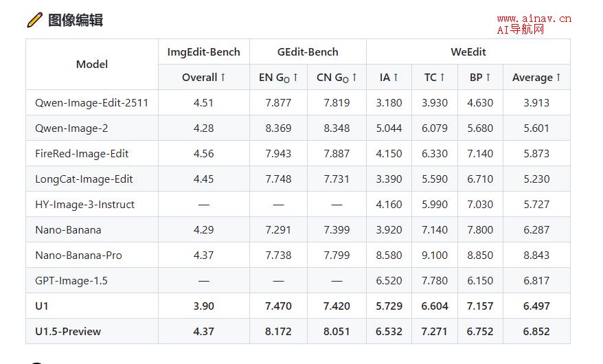Screen dimensions: 603x364
Task: Select the U1.5-Preview row label
Action: pyautogui.click(x=68, y=331)
